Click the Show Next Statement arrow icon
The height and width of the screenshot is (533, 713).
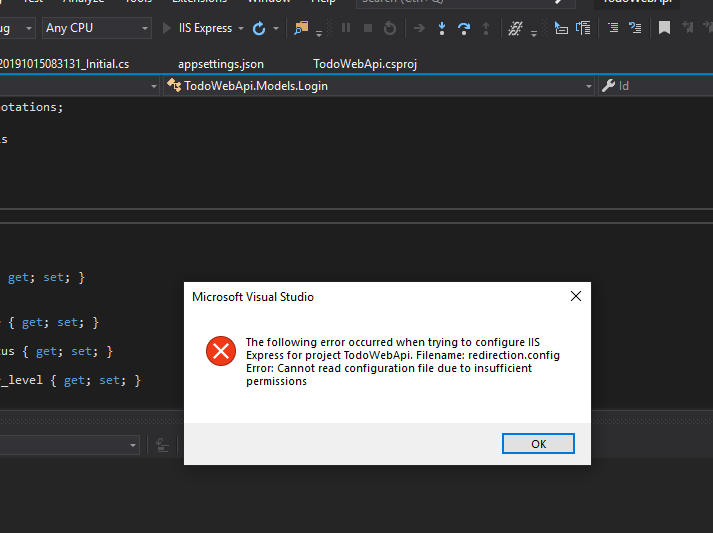click(x=419, y=28)
